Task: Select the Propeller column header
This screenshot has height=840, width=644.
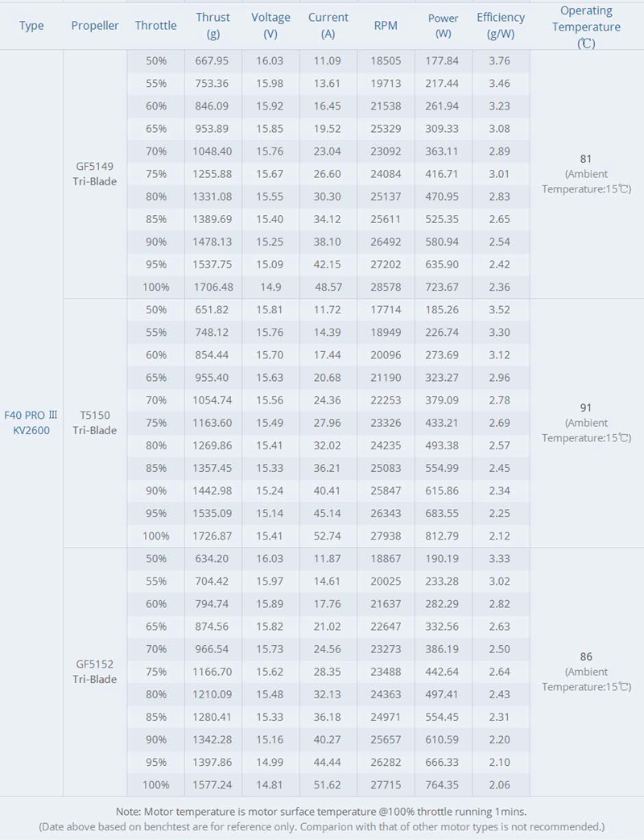Action: click(95, 26)
